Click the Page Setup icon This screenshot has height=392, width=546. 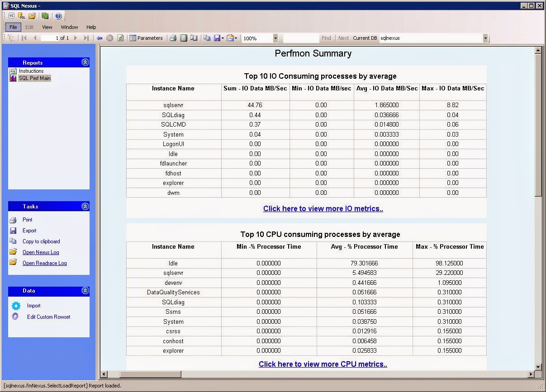194,38
